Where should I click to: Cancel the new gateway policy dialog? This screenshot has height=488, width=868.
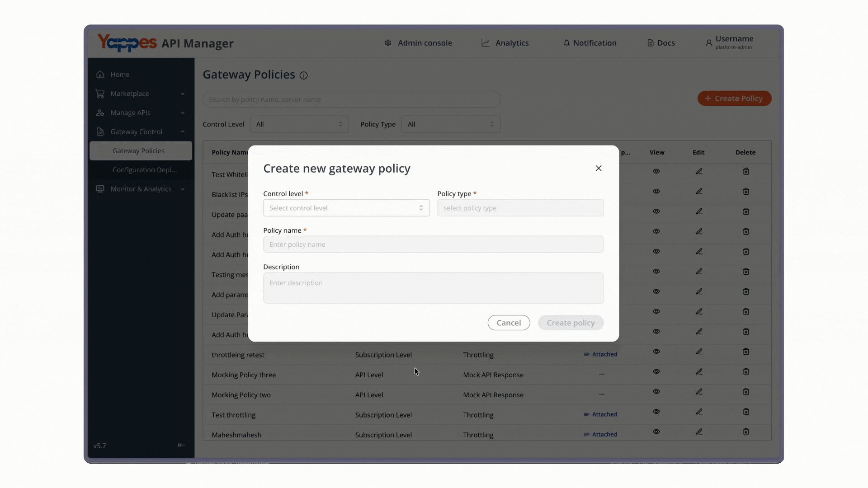(509, 323)
